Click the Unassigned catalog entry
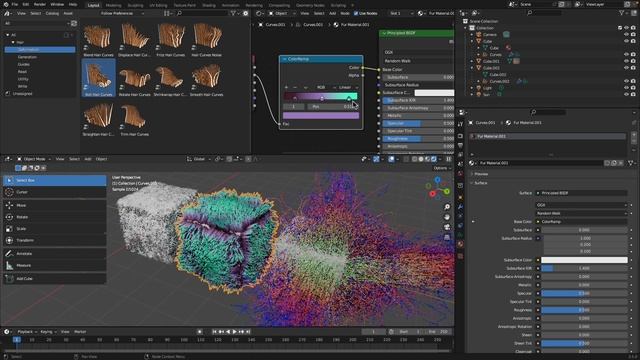The height and width of the screenshot is (360, 640). tap(22, 94)
